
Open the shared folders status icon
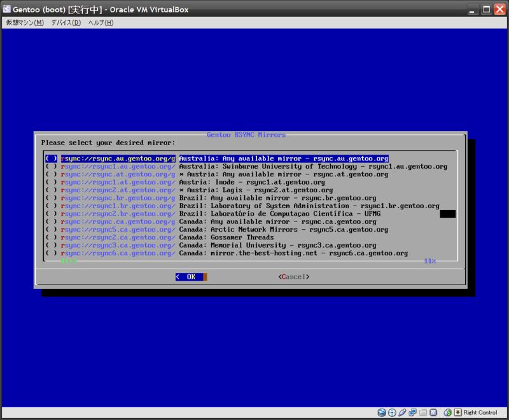click(x=423, y=412)
